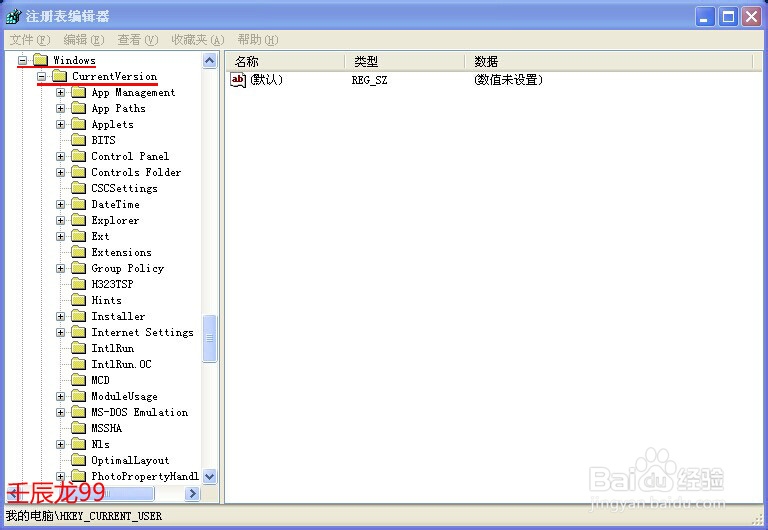Sort by the 数据 column header
768x530 pixels.
(x=608, y=61)
